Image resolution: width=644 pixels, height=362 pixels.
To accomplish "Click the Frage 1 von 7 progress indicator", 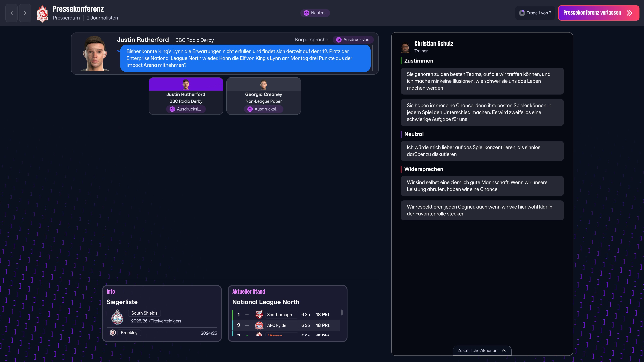I will [535, 13].
